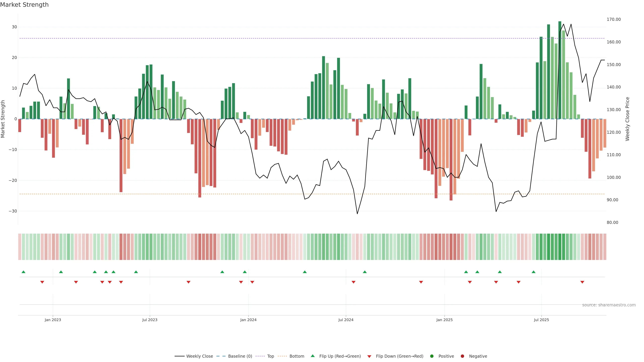
Task: Click the Market Strength chart title
Action: 24,5
